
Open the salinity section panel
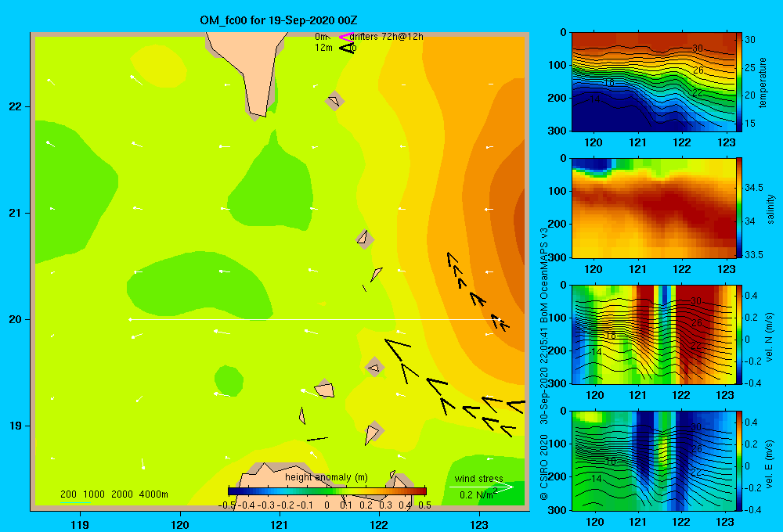tap(653, 208)
